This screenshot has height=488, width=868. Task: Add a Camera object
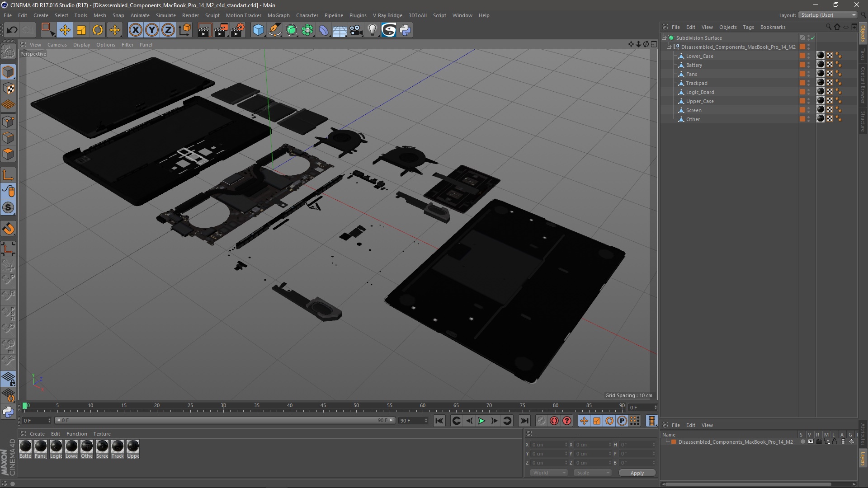click(x=356, y=30)
